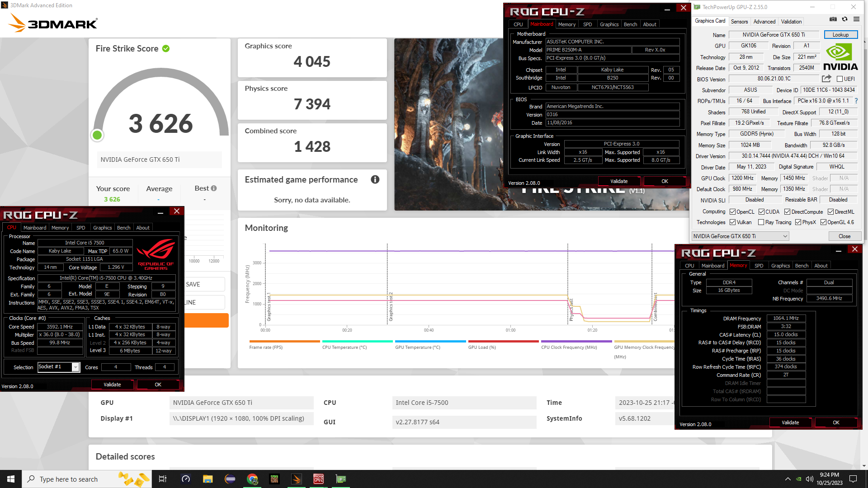
Task: Click Windows taskbar search box
Action: (x=86, y=479)
